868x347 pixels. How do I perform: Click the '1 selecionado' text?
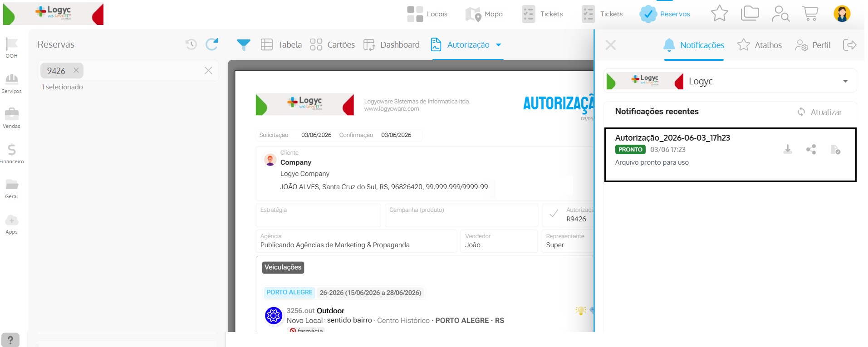(62, 87)
